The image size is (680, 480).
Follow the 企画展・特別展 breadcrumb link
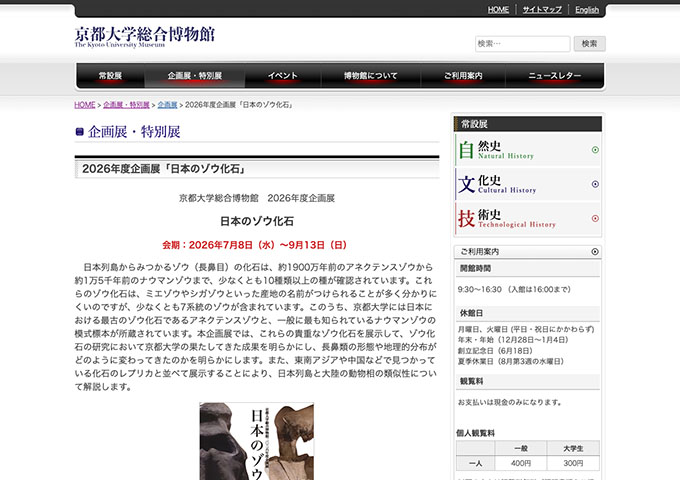(x=126, y=105)
